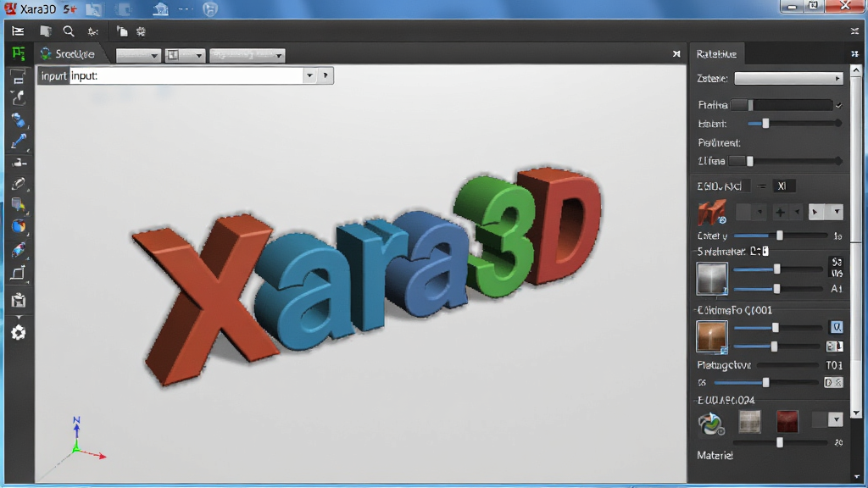Click the collapse icon atop right panel
This screenshot has height=488, width=868.
(x=854, y=53)
